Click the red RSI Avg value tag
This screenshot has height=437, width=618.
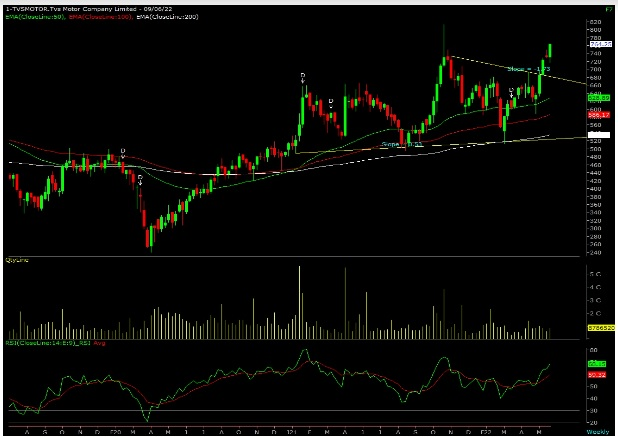click(x=599, y=374)
